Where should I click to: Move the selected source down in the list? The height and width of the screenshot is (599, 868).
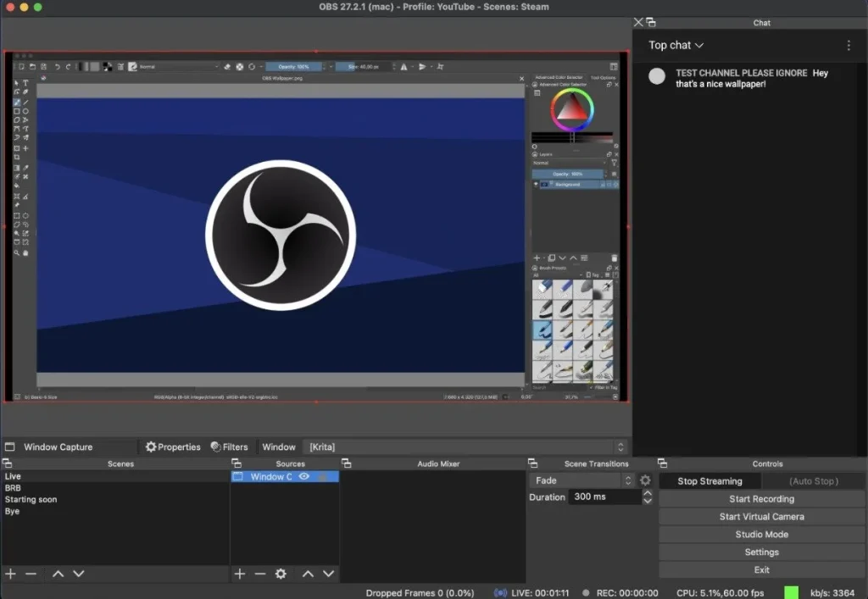pyautogui.click(x=328, y=574)
